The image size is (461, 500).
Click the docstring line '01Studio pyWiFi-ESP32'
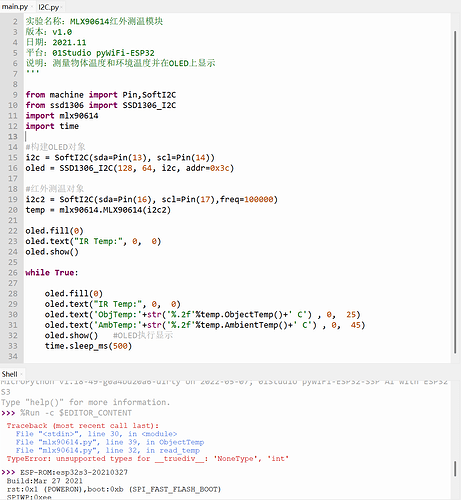click(x=90, y=53)
